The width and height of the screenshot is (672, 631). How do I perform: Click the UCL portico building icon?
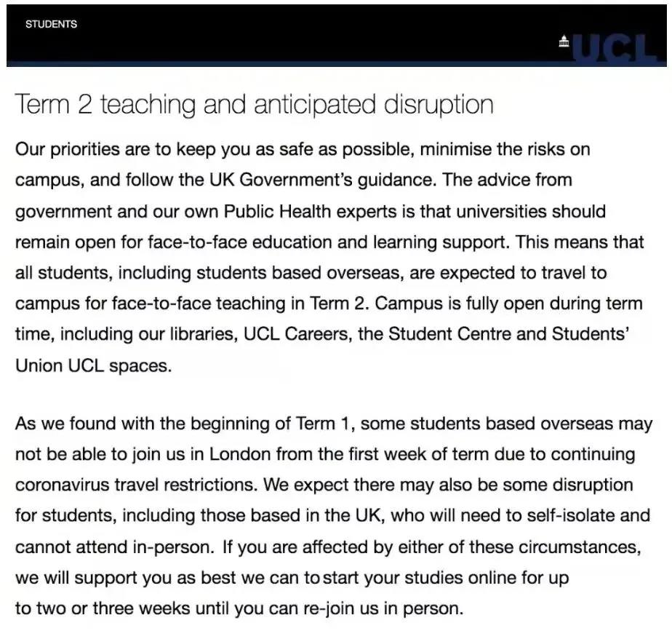564,41
